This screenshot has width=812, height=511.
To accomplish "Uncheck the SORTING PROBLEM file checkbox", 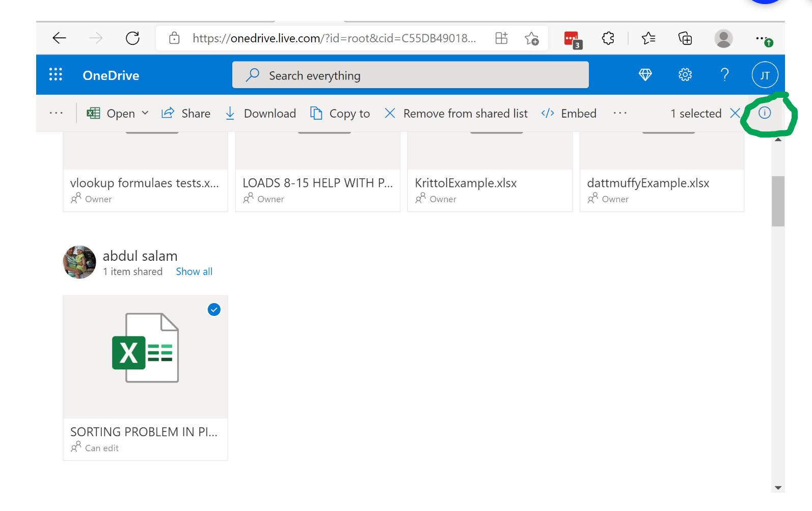I will (214, 310).
